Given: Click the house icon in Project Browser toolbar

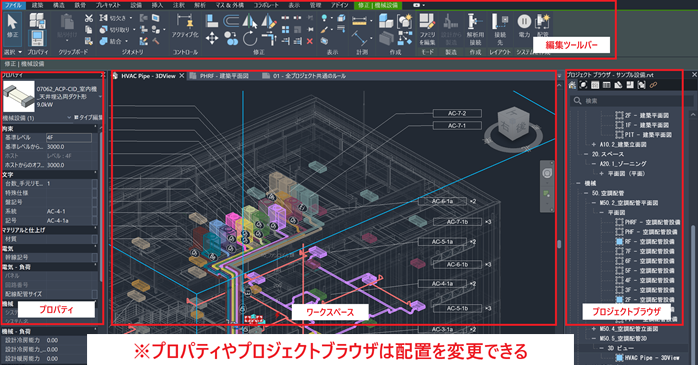Looking at the screenshot, I should pyautogui.click(x=572, y=85).
